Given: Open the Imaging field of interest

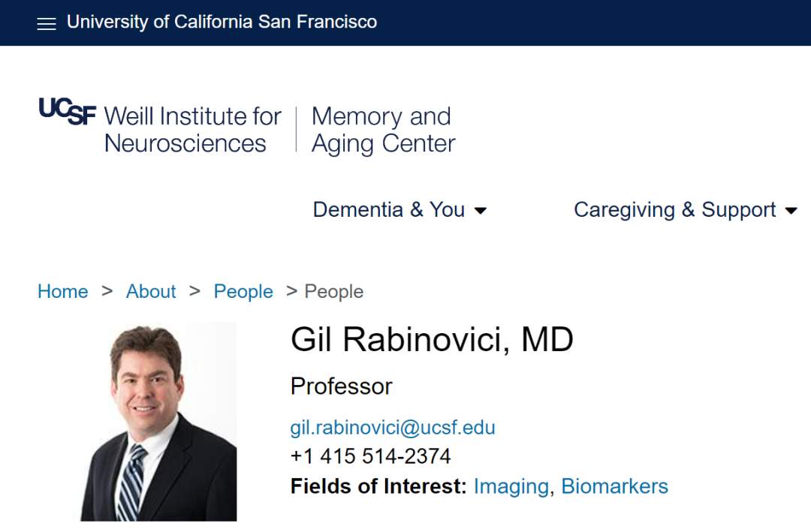Looking at the screenshot, I should tap(511, 486).
